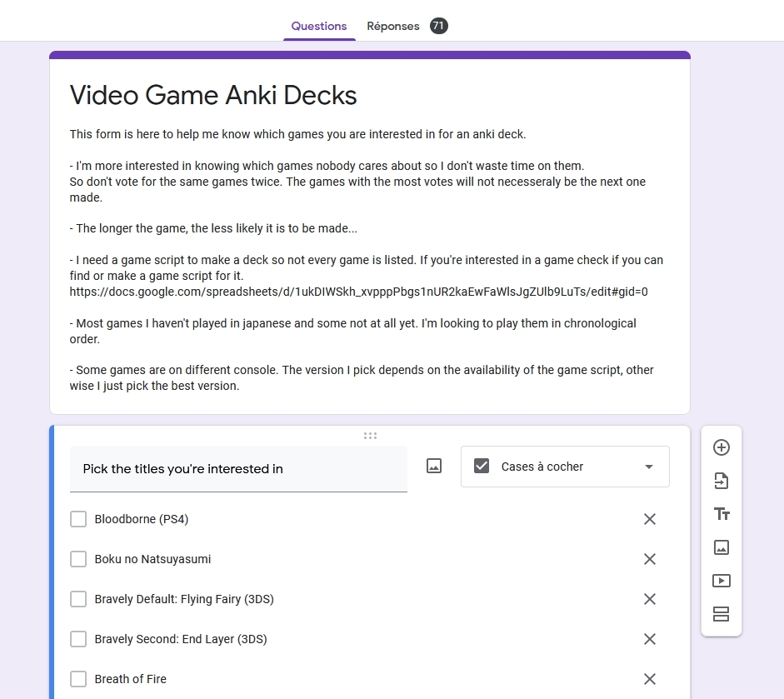Remove the Bloodborne (PS4) option
Viewport: 784px width, 699px height.
[650, 519]
